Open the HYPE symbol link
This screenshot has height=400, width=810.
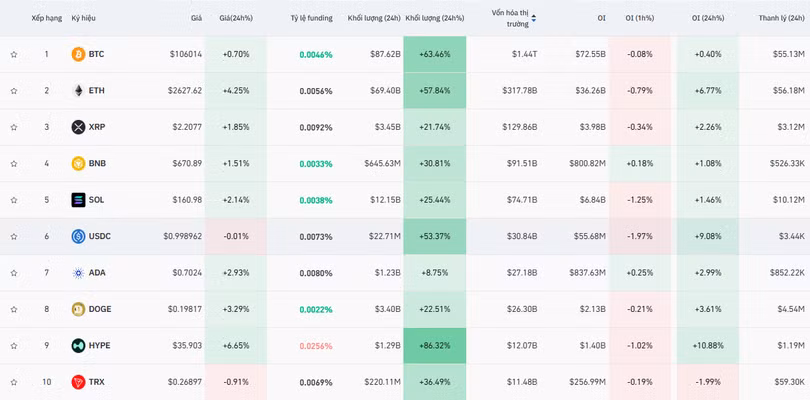[99, 346]
